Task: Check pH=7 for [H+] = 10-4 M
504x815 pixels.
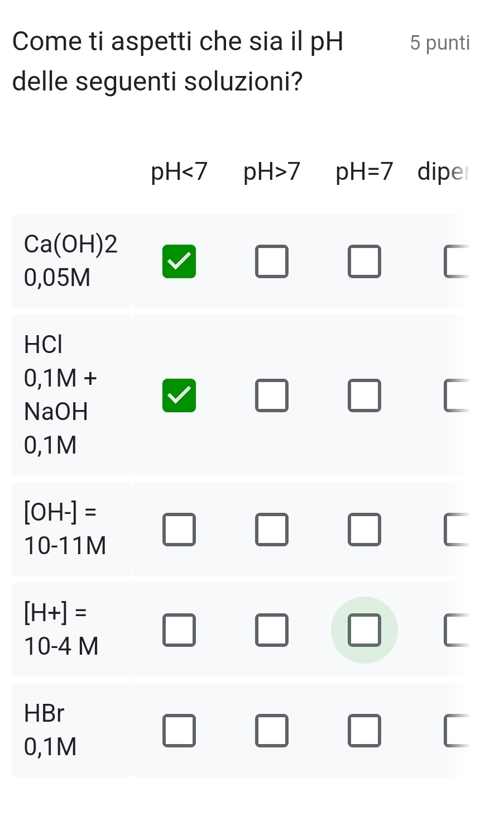Action: point(364,630)
